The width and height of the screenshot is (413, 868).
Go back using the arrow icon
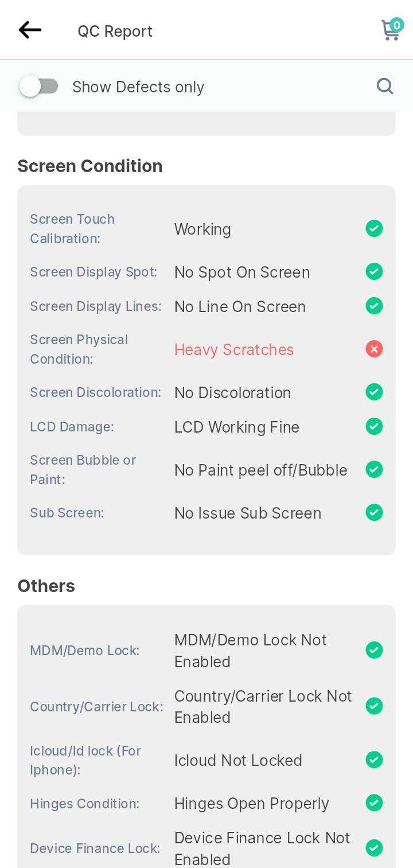click(x=30, y=30)
